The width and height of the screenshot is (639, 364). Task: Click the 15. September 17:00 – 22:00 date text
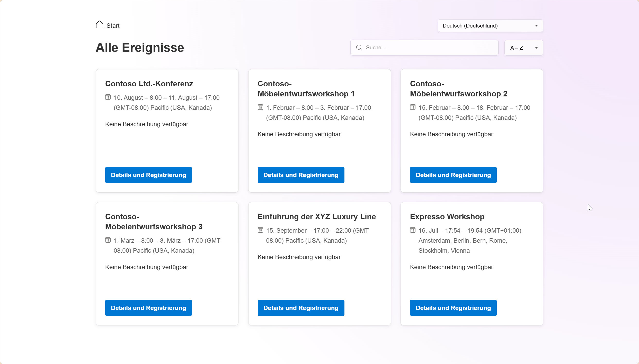318,236
